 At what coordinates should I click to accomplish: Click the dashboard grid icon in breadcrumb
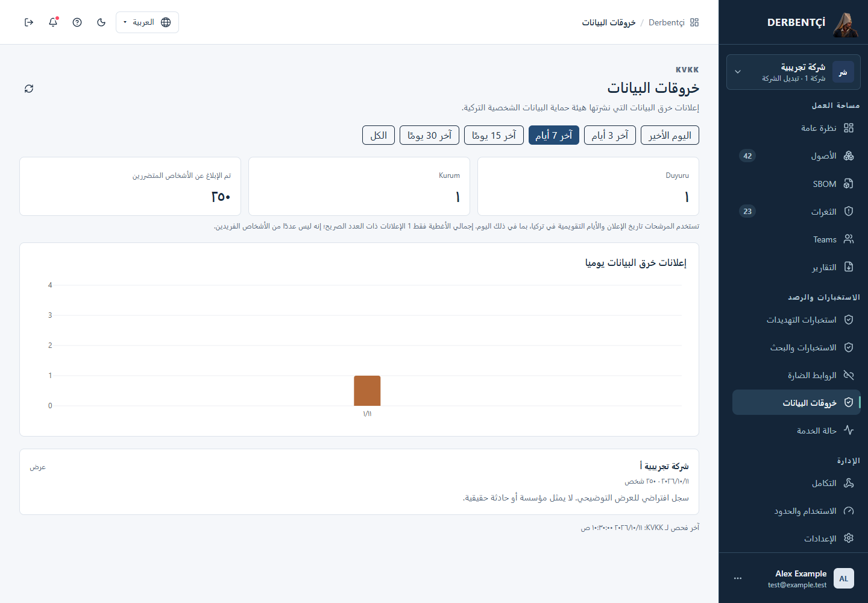(x=694, y=22)
